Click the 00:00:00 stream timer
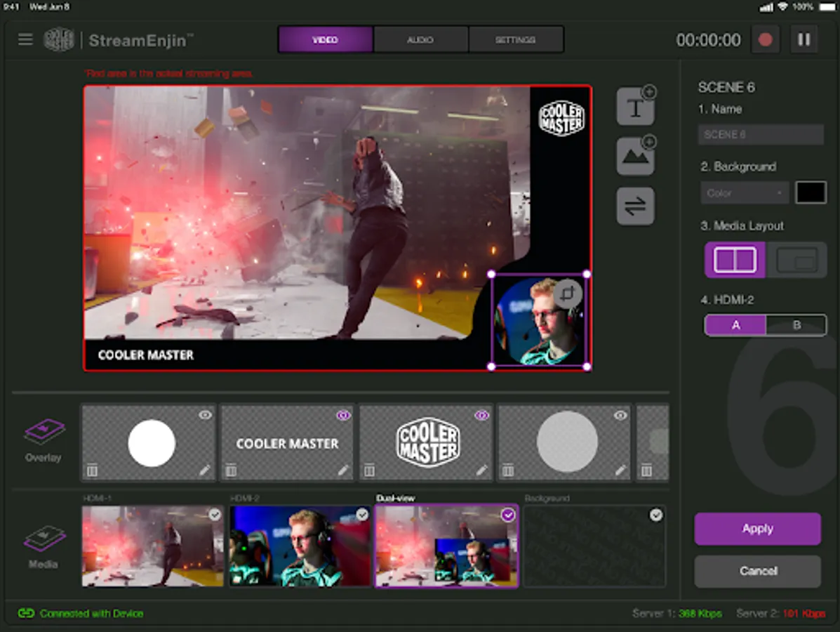 708,40
